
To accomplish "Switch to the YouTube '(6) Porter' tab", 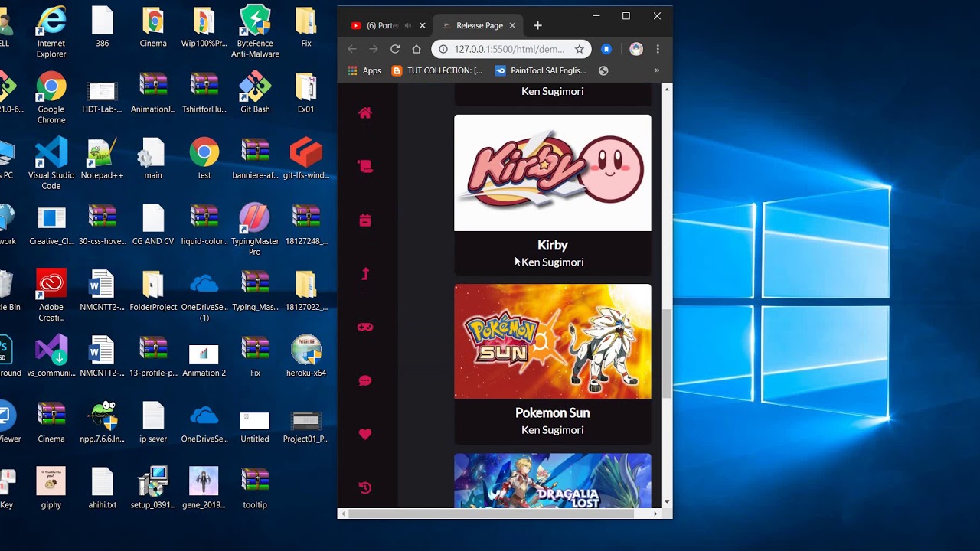I will (382, 25).
